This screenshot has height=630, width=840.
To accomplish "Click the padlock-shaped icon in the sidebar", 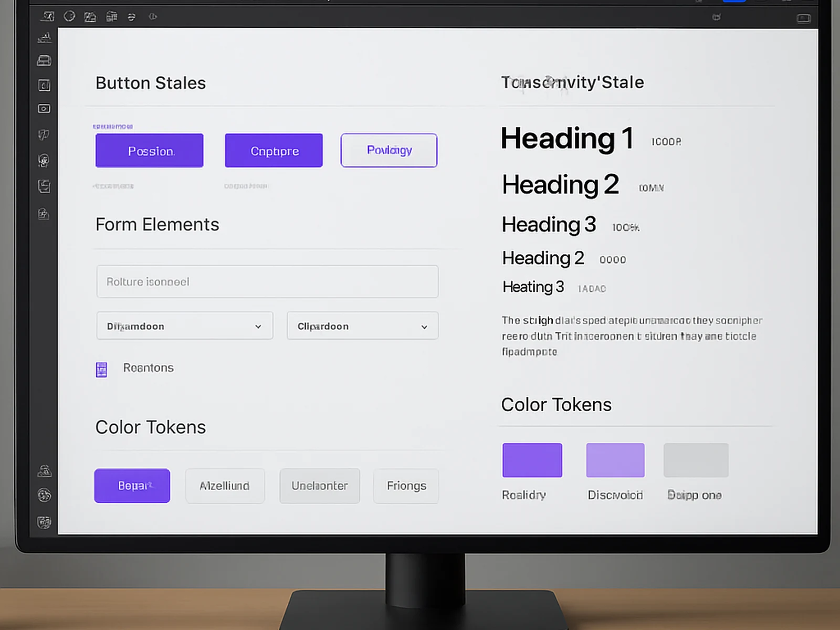I will pyautogui.click(x=44, y=214).
